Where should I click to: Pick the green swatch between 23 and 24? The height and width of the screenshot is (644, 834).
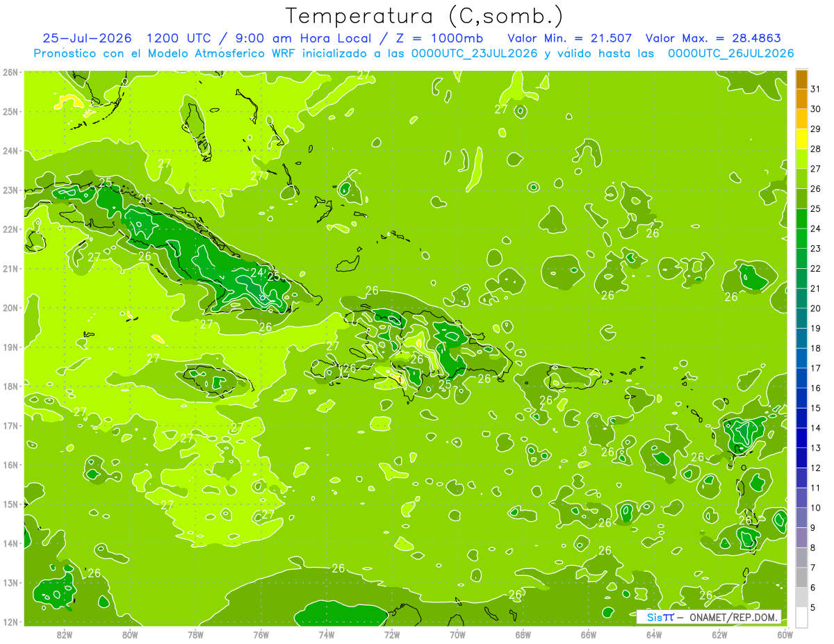click(801, 238)
